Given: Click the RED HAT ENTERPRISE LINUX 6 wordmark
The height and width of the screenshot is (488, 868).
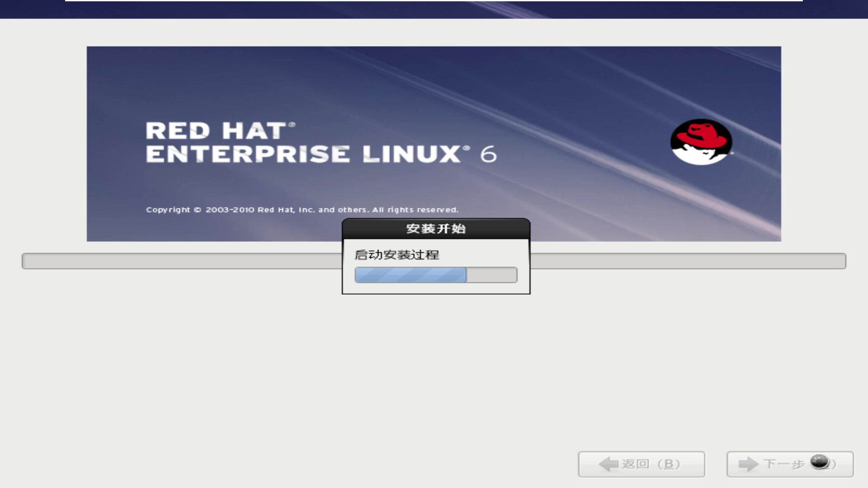Looking at the screenshot, I should point(321,145).
